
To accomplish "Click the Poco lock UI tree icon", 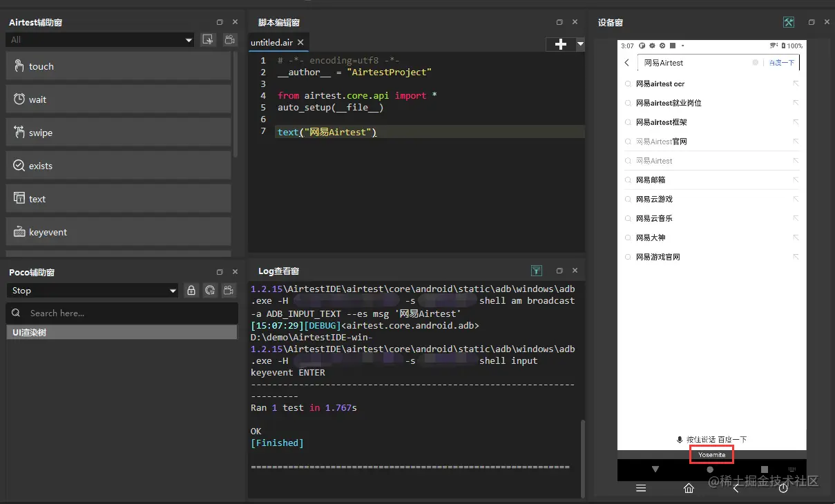I will 191,291.
